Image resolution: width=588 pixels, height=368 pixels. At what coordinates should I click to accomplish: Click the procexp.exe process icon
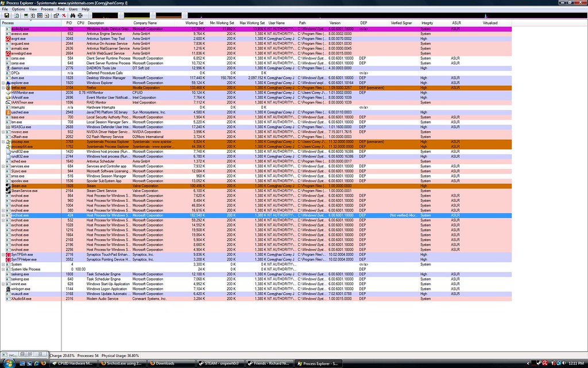point(8,141)
